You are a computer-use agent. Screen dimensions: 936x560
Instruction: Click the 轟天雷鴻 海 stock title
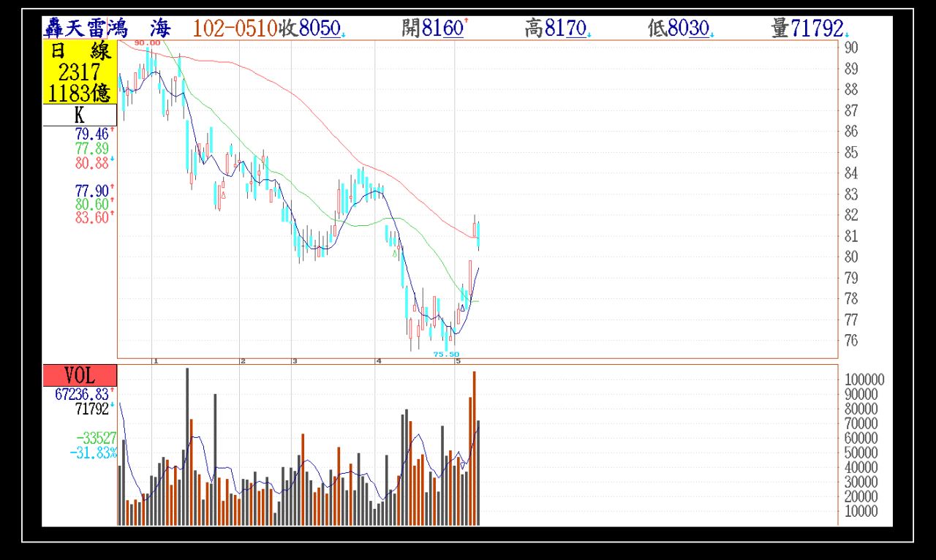(107, 29)
